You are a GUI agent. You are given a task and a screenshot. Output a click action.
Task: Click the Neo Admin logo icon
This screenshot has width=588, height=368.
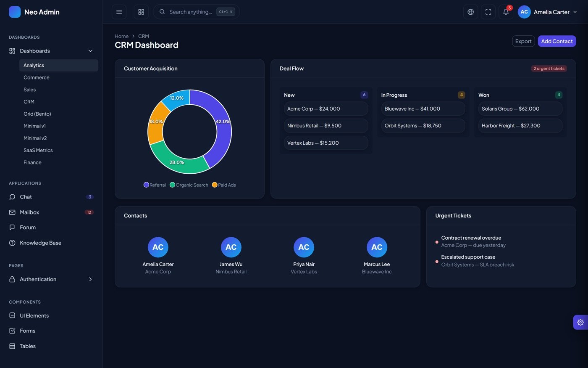(x=15, y=12)
